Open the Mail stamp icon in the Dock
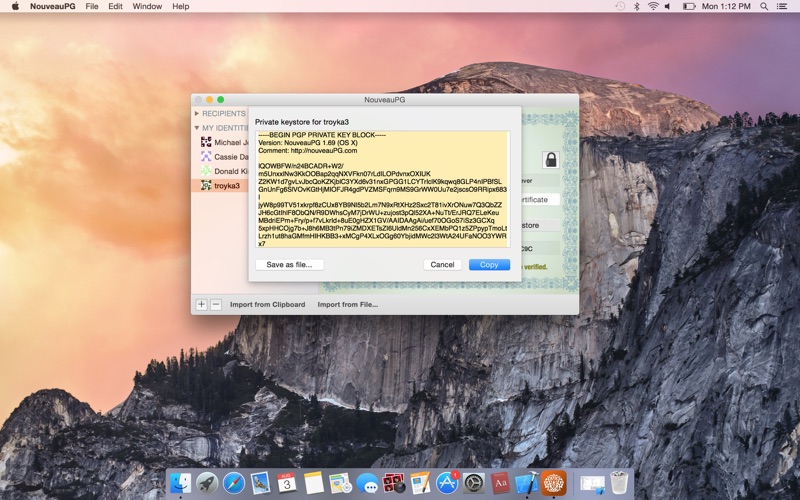 pos(260,483)
